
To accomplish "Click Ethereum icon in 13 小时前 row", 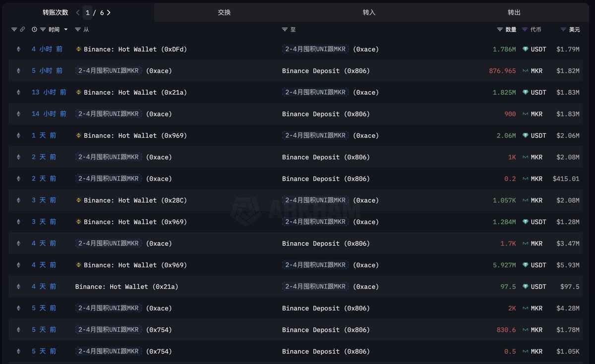I will [x=19, y=92].
